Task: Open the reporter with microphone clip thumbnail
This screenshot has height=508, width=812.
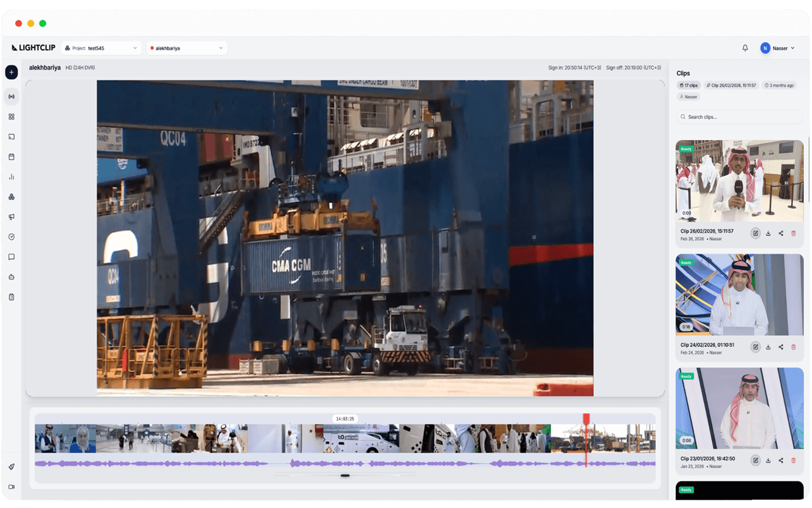Action: click(739, 181)
